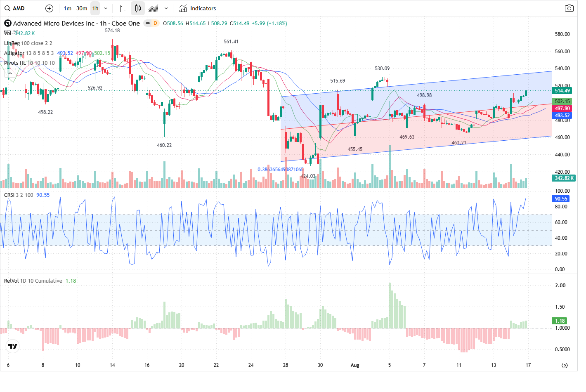The height and width of the screenshot is (392, 586).
Task: Click the 515.69 pivot high label
Action: (338, 81)
